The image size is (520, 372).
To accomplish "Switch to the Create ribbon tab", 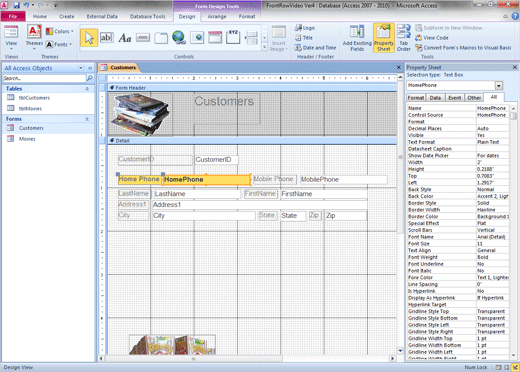I will pyautogui.click(x=67, y=16).
